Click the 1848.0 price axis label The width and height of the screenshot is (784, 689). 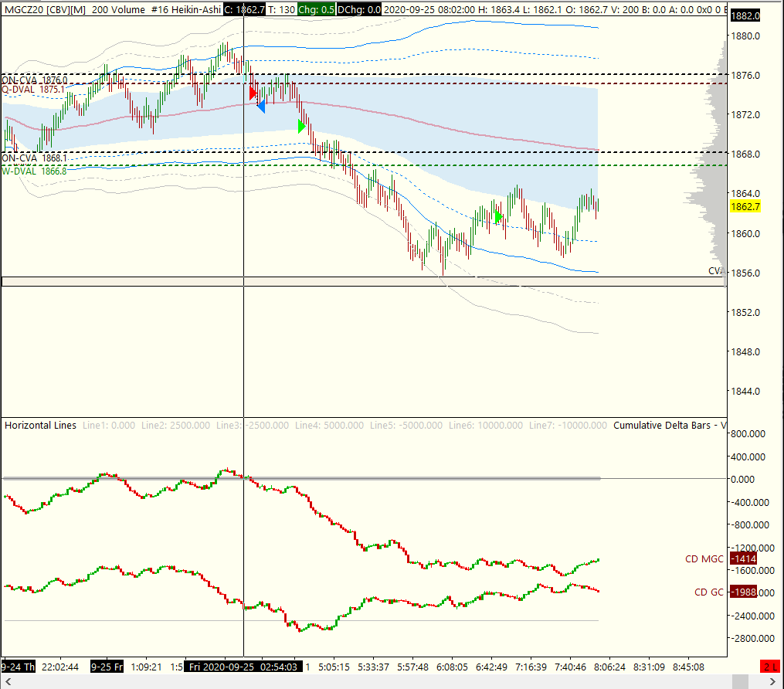[x=745, y=352]
